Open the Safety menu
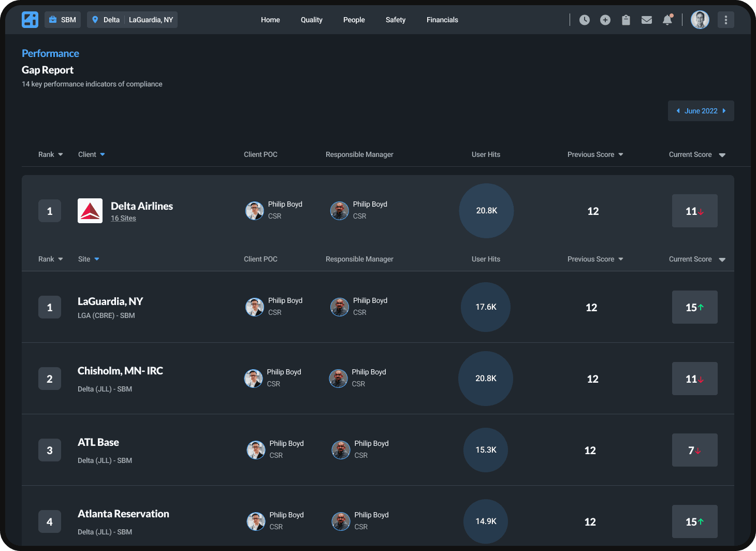The width and height of the screenshot is (756, 551). [x=396, y=20]
